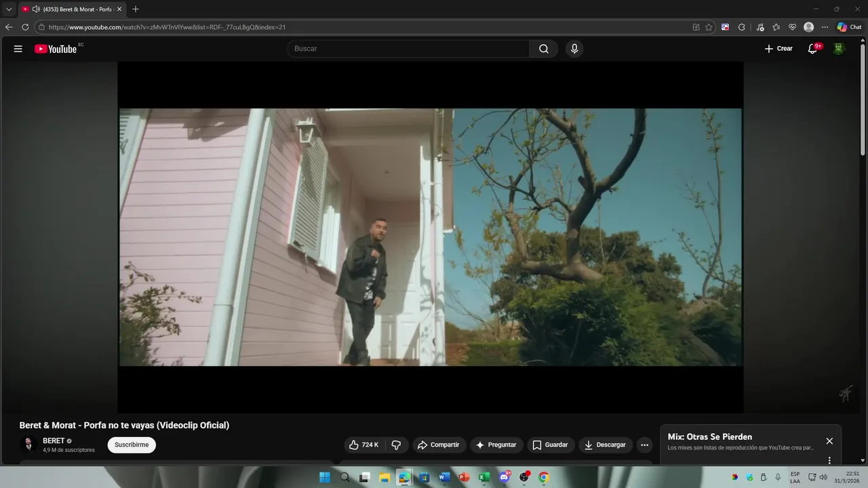Open Google Chrome from the taskbar
Screen dimensions: 868x488
544,477
